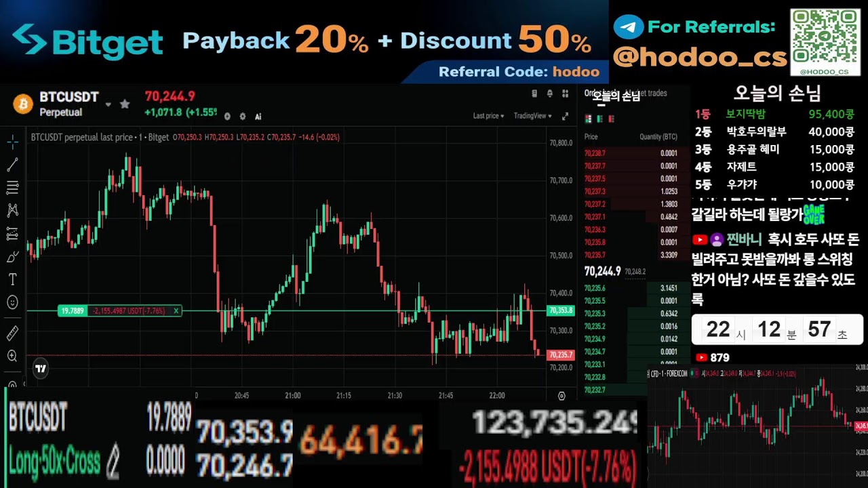The image size is (868, 488).
Task: Click the 19.7889 position size label
Action: pos(73,311)
